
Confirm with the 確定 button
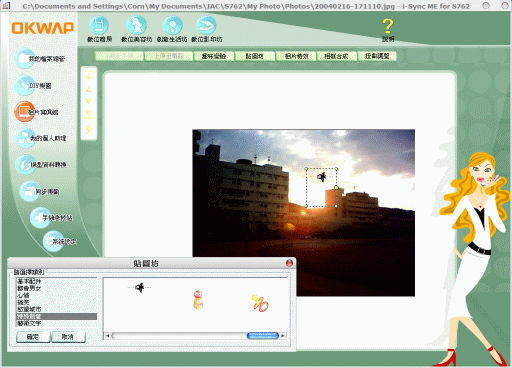(x=33, y=337)
